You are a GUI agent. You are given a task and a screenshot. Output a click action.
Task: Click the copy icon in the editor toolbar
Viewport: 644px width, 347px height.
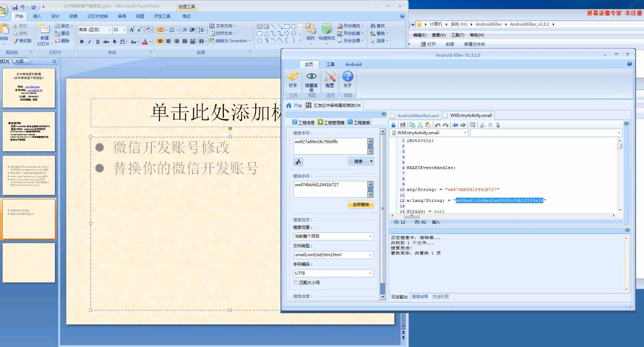click(412, 125)
